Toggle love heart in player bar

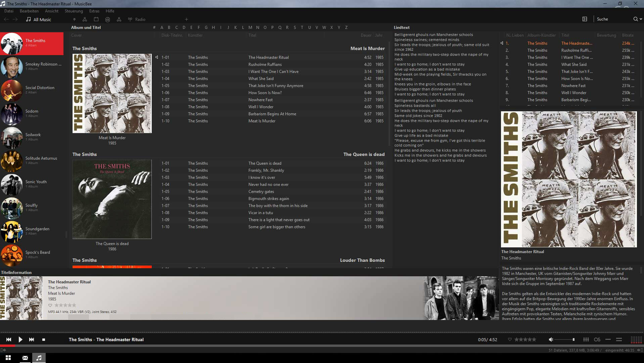(510, 339)
